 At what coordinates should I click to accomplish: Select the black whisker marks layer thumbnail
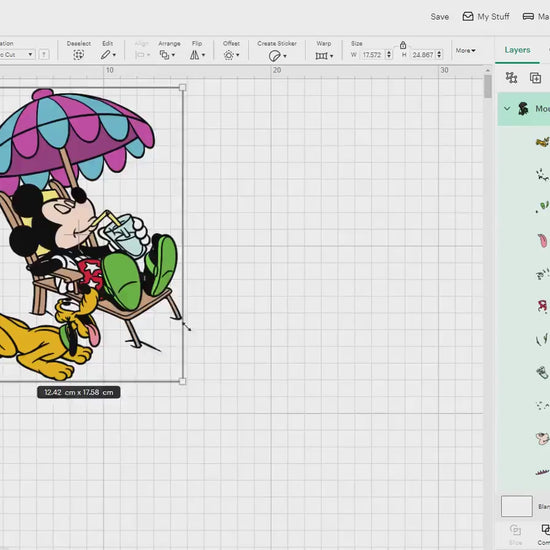(543, 174)
